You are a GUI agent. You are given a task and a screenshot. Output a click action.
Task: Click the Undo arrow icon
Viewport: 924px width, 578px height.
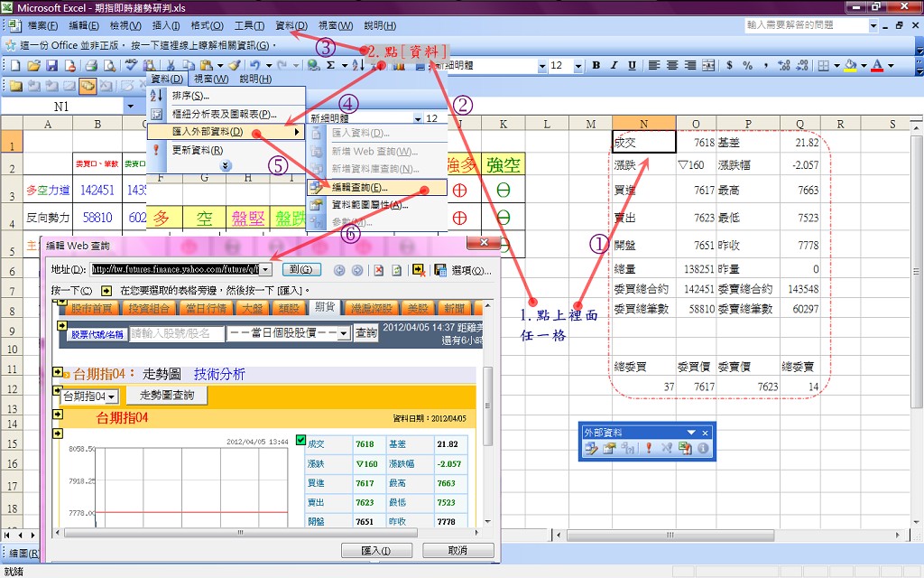point(254,65)
